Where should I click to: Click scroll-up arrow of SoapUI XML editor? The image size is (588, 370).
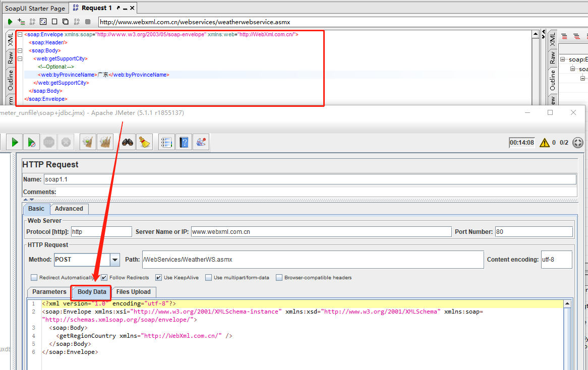tap(536, 34)
